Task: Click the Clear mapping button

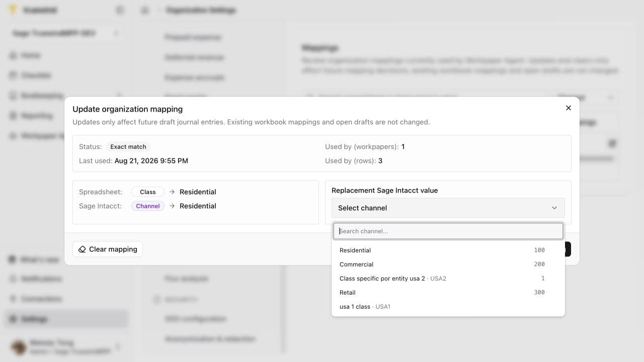Action: tap(108, 249)
